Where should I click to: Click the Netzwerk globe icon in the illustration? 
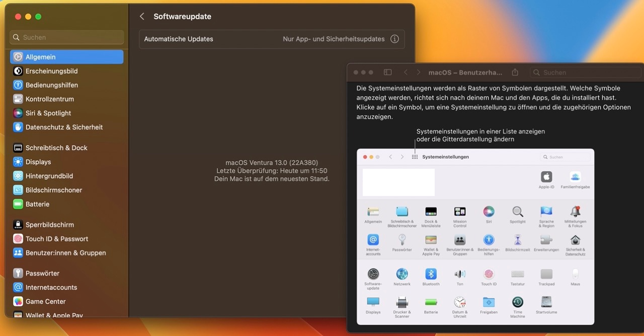click(402, 274)
